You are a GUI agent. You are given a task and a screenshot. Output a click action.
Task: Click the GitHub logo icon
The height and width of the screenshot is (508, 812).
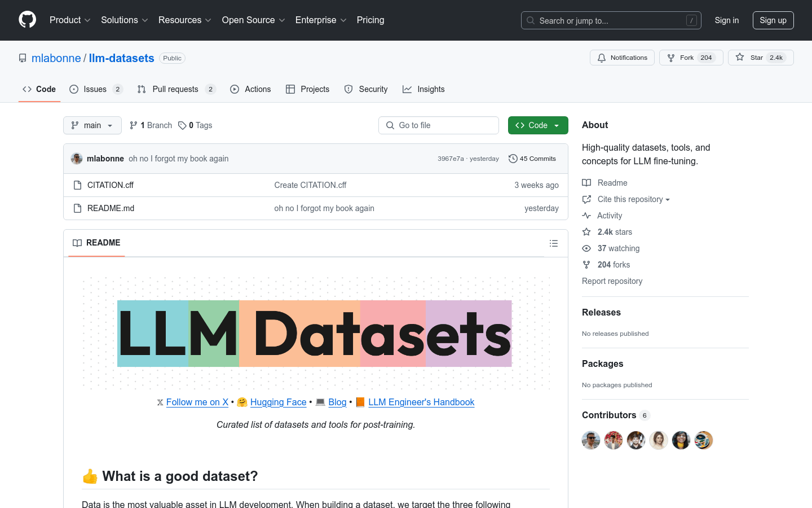[x=27, y=20]
